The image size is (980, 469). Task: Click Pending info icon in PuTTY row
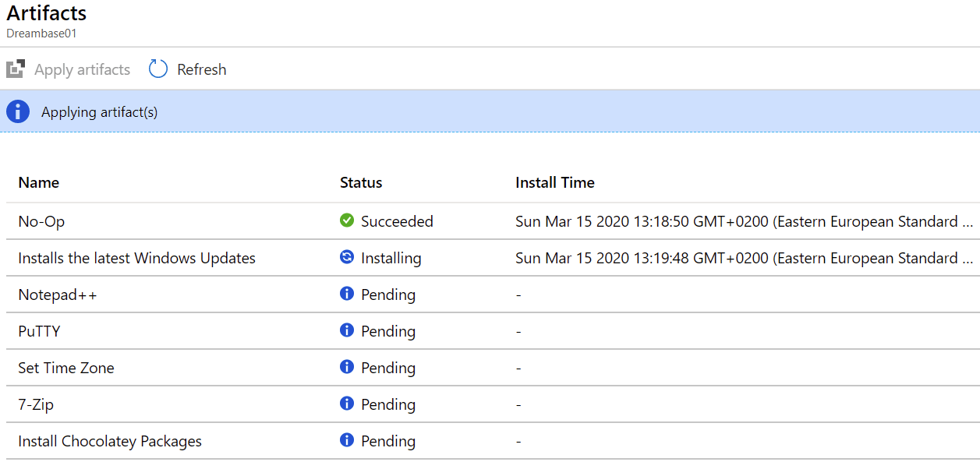(347, 330)
